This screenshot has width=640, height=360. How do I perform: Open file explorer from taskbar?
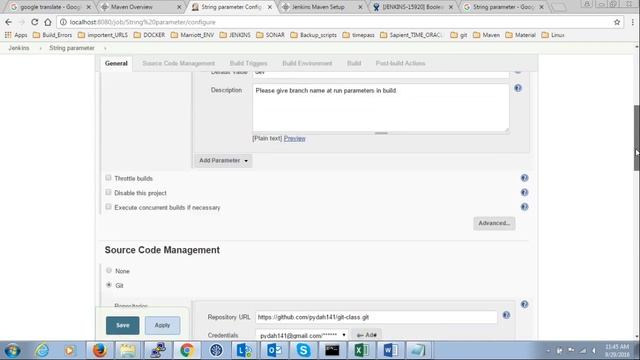[128, 350]
